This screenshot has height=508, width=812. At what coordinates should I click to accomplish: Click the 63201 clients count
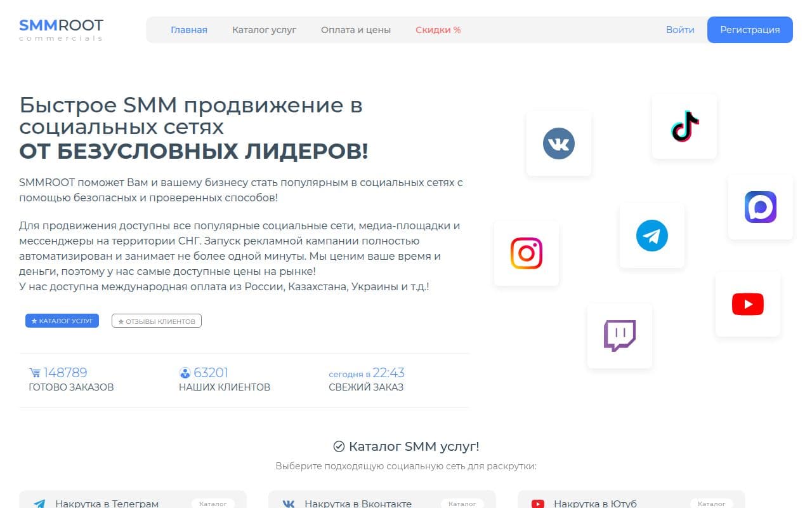click(211, 373)
